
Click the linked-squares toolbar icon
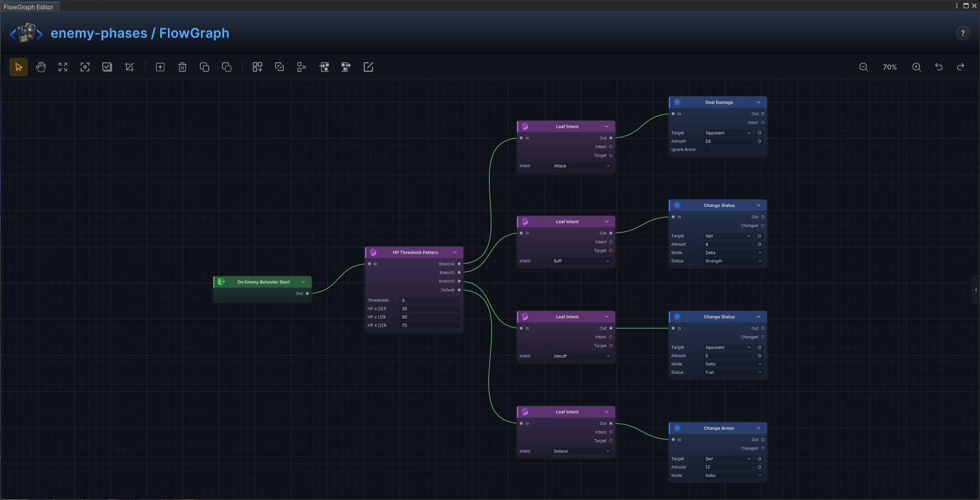click(280, 67)
